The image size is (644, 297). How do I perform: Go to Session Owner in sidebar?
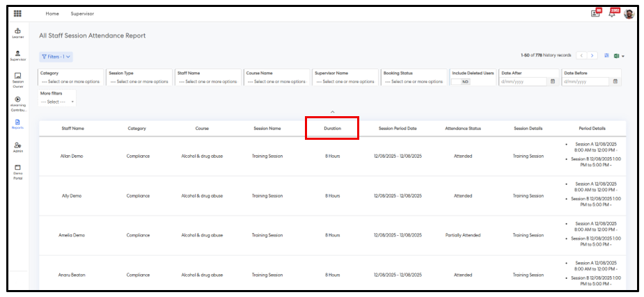[x=17, y=79]
